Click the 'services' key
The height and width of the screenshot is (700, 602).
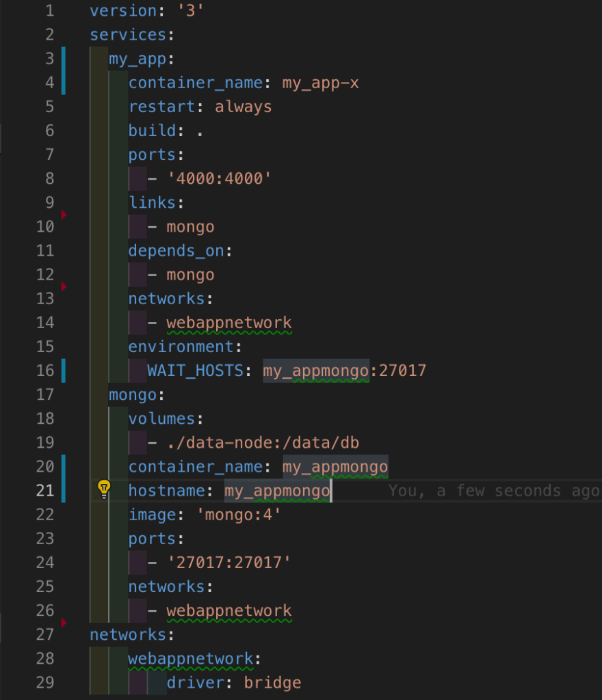(128, 35)
